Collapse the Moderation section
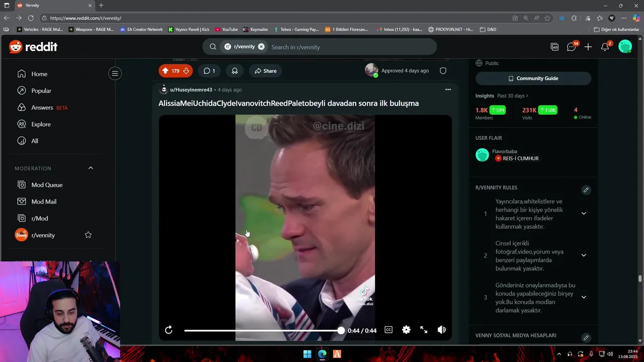Image resolution: width=644 pixels, height=362 pixels. [x=91, y=168]
